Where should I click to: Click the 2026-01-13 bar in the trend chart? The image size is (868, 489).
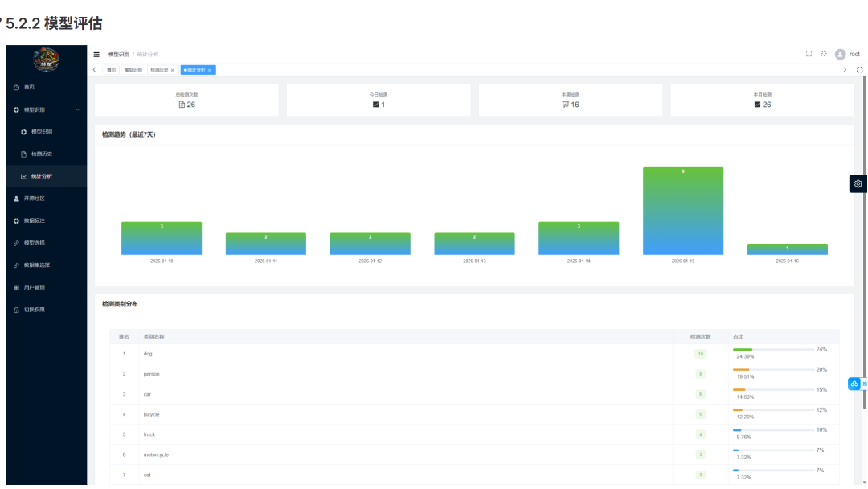(474, 244)
